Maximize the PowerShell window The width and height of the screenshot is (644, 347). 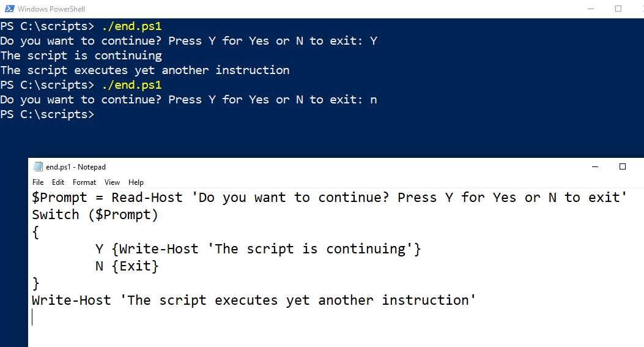618,9
